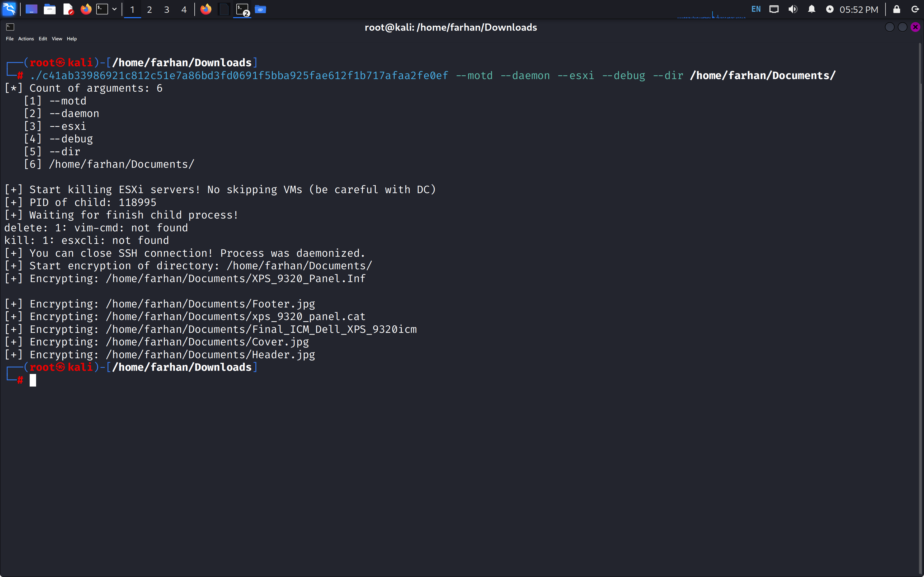Click the power manager lightning icon
The height and width of the screenshot is (577, 924).
(830, 9)
